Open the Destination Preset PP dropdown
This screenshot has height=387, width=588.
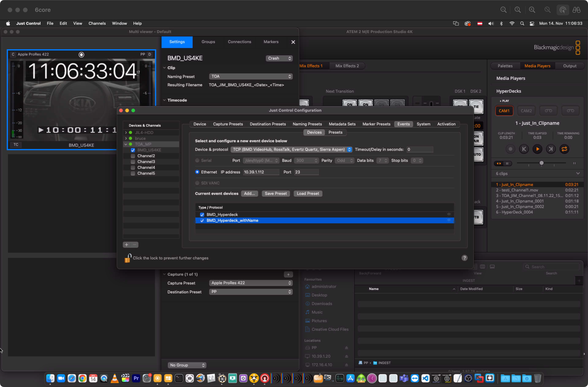click(251, 292)
